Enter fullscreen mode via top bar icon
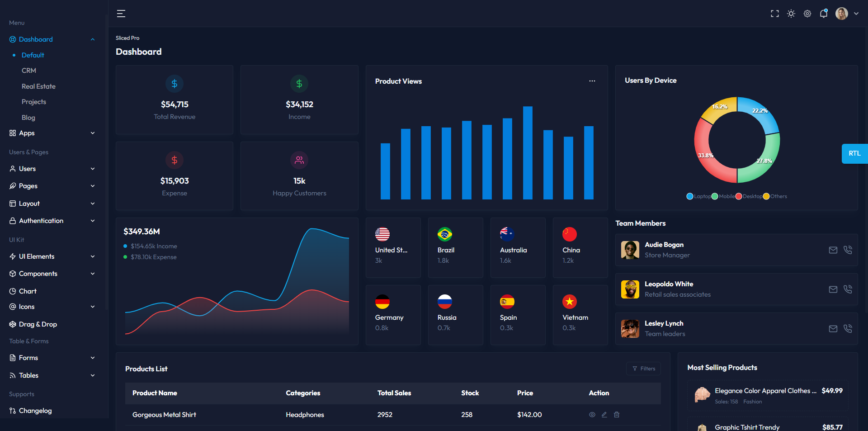This screenshot has height=431, width=868. (x=774, y=14)
